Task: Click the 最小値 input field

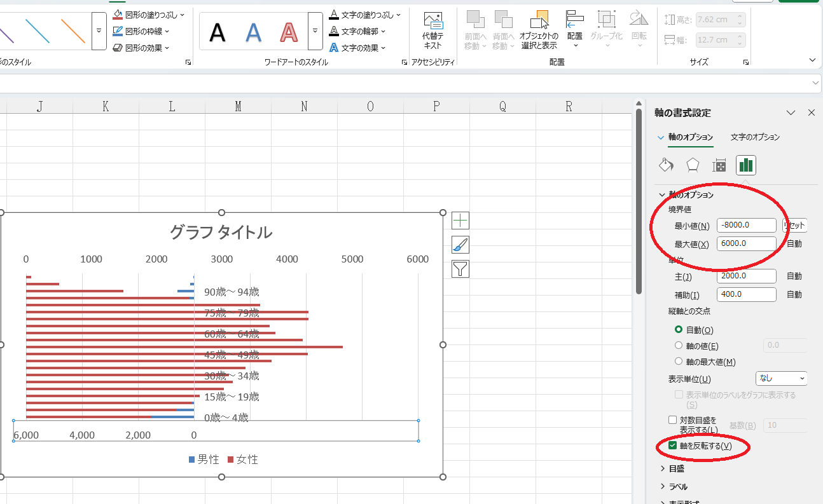Action: (746, 225)
